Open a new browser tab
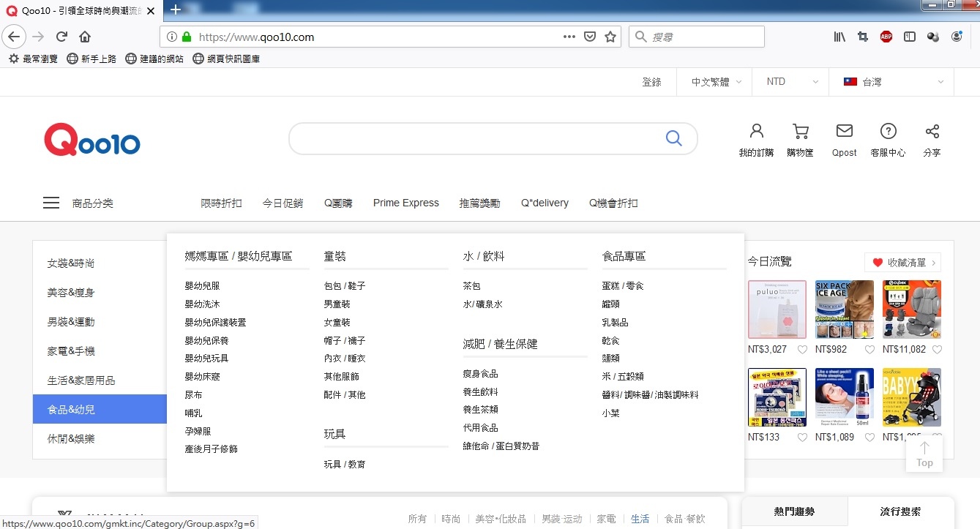Viewport: 980px width, 529px height. click(176, 10)
